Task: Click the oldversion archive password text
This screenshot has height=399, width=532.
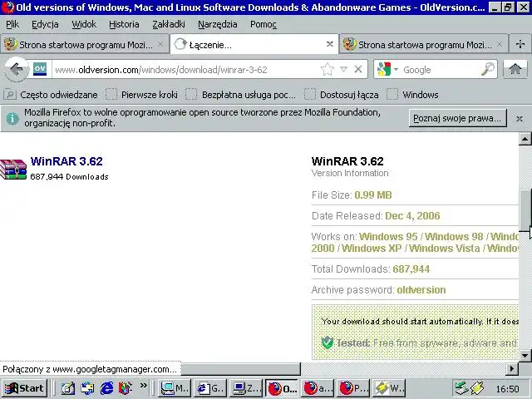Action: coord(421,290)
